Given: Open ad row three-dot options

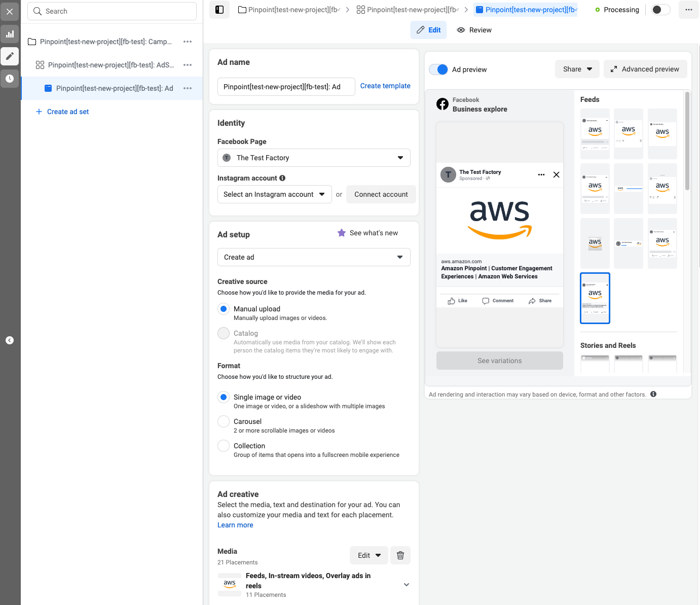Looking at the screenshot, I should pyautogui.click(x=188, y=88).
